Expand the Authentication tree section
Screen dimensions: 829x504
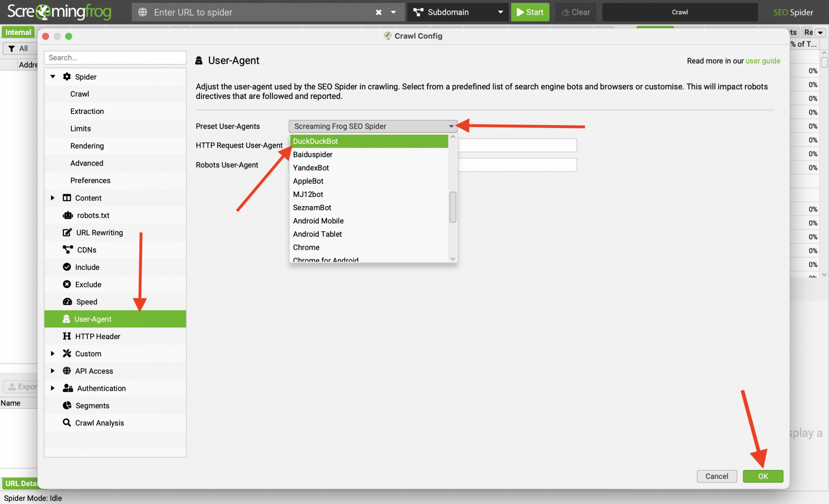(53, 388)
